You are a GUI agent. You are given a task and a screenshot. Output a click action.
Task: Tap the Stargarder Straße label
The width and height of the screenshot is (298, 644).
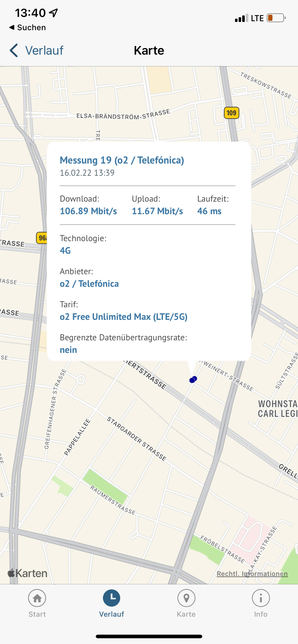click(137, 439)
